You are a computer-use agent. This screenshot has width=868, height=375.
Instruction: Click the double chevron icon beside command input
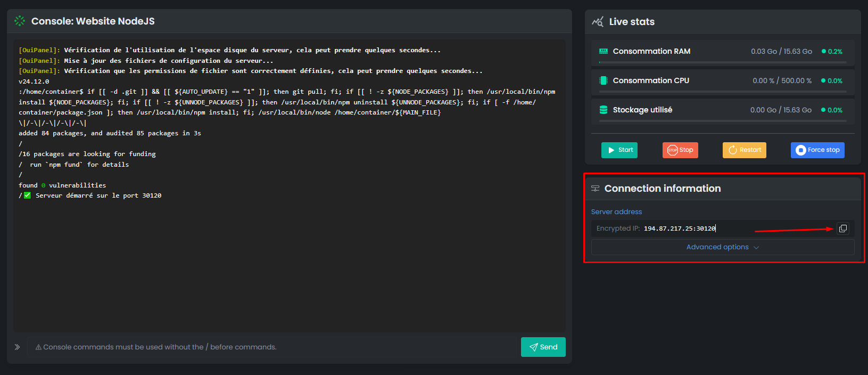17,347
